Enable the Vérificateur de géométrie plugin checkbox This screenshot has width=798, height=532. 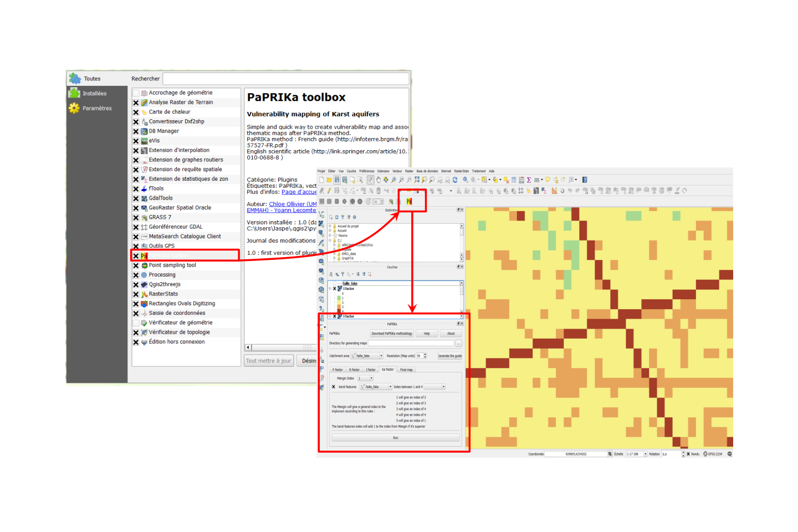click(x=136, y=323)
